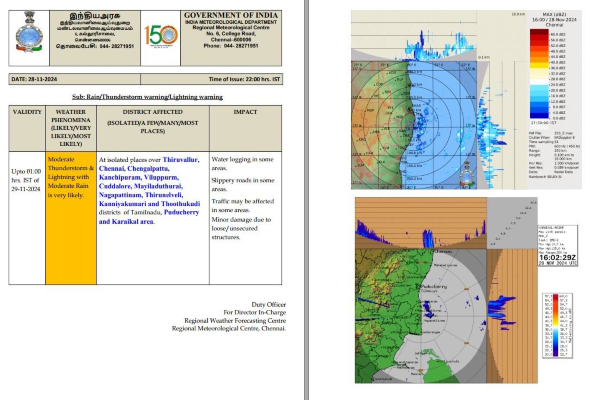Click the IMD 150 years logo

click(161, 36)
